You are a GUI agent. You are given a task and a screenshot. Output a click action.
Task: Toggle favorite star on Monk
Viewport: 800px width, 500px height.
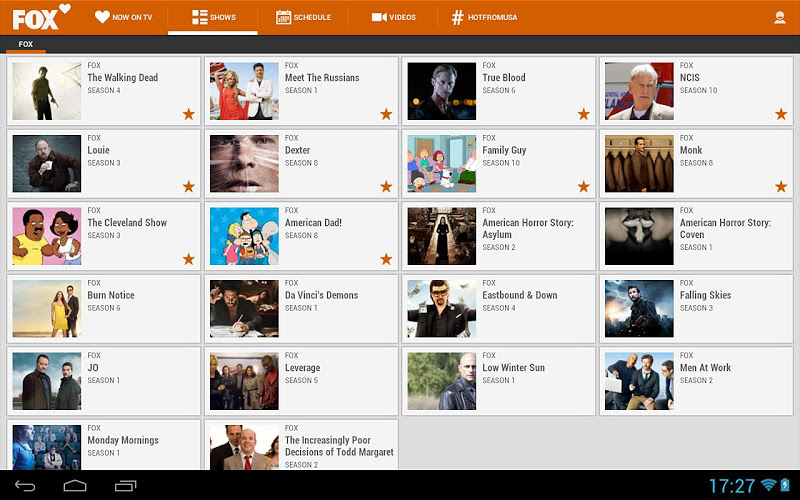coord(781,186)
